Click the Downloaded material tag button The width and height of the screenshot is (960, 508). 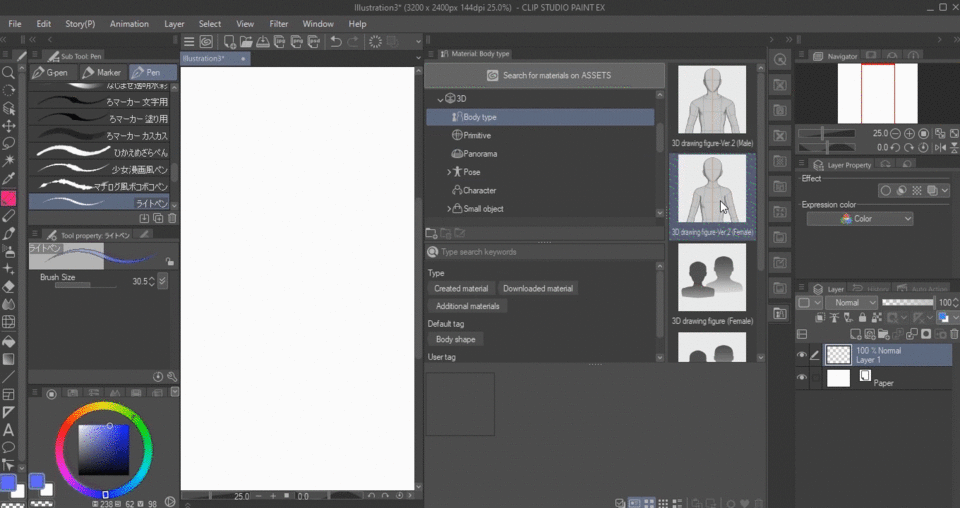pyautogui.click(x=538, y=288)
